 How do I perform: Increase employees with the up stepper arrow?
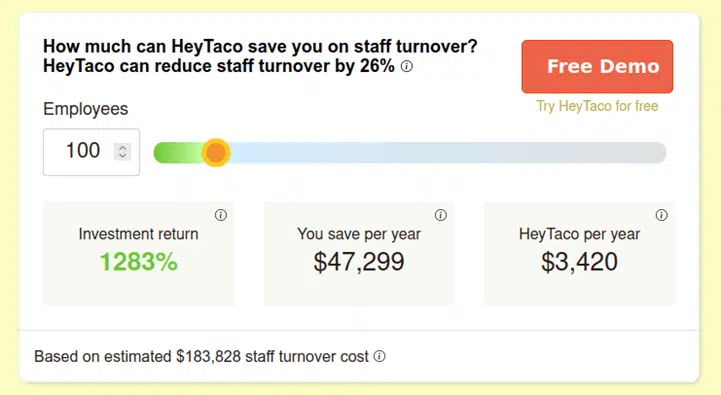(122, 148)
